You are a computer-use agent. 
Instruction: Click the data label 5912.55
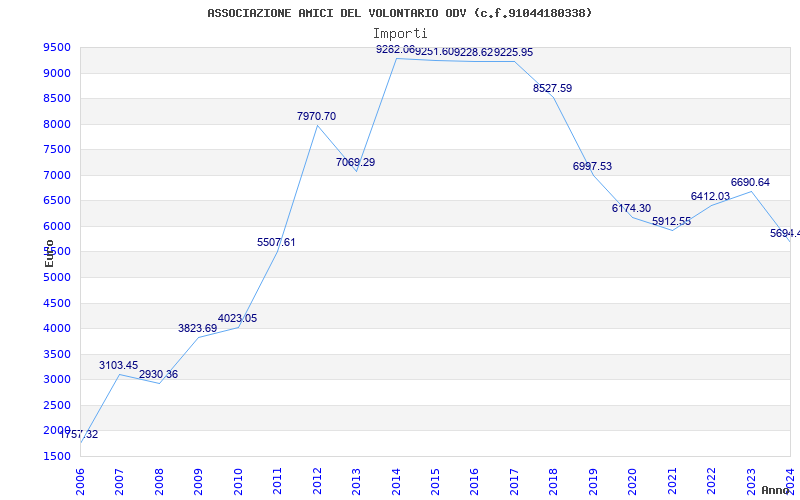[671, 221]
